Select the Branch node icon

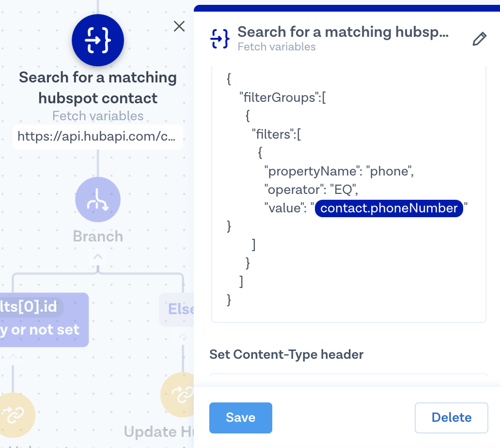98,200
